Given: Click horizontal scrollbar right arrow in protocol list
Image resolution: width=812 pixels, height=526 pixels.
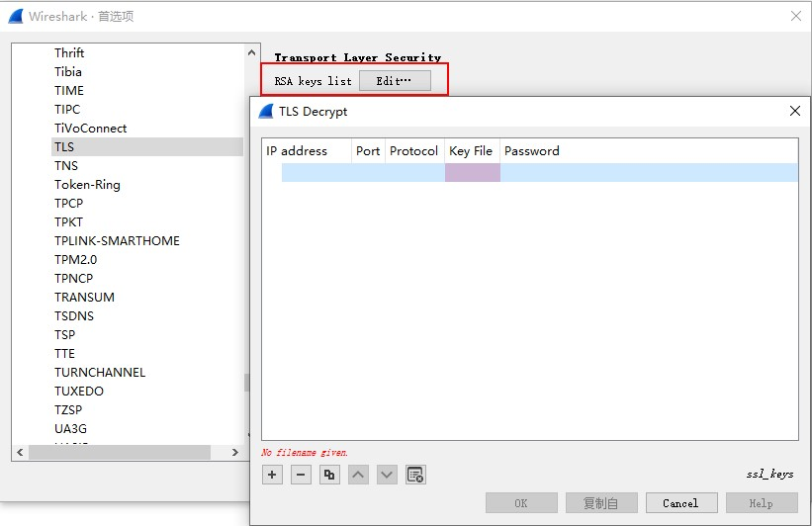Looking at the screenshot, I should pyautogui.click(x=235, y=452).
